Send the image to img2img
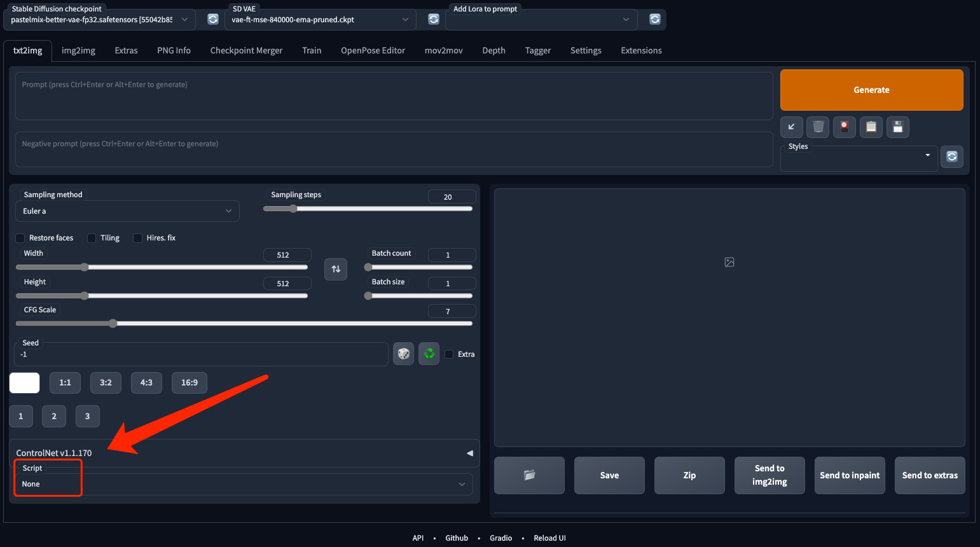Viewport: 980px width, 547px height. (x=770, y=475)
